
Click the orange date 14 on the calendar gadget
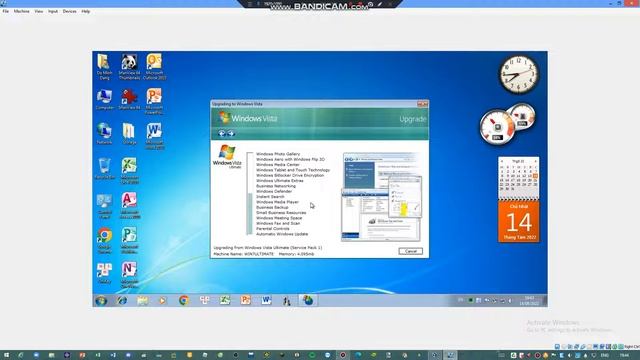[519, 222]
